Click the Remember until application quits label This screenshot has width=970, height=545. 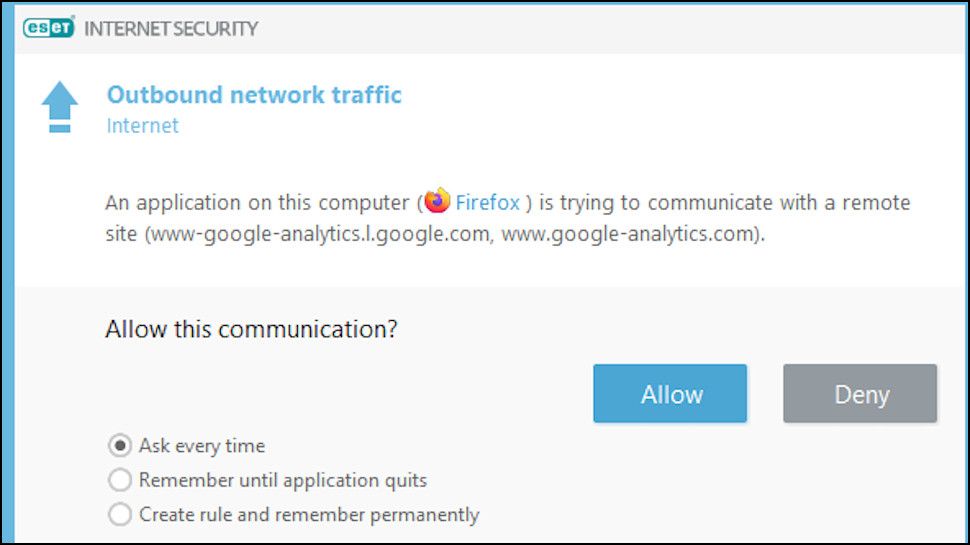coord(283,480)
